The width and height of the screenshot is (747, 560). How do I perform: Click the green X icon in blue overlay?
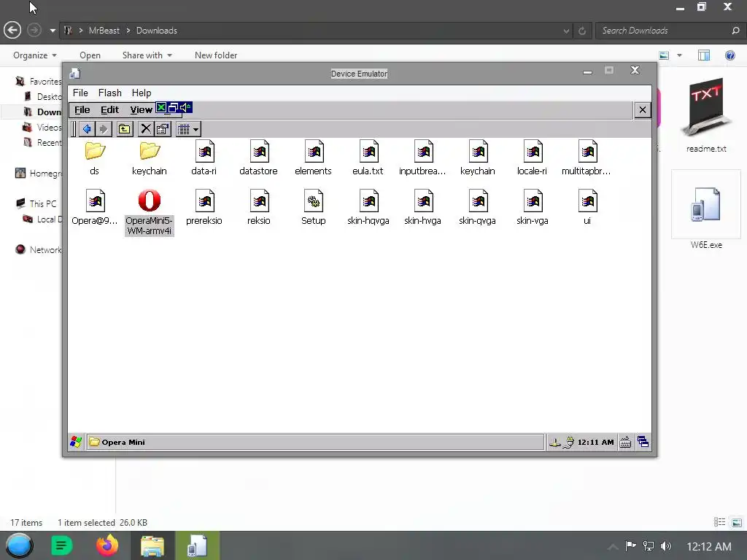coord(161,108)
